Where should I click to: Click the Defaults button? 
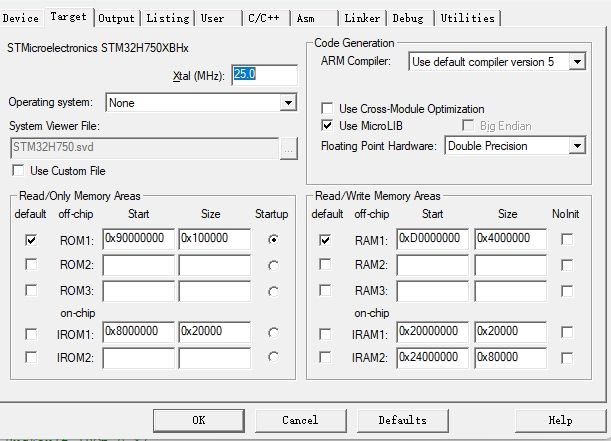(x=403, y=420)
